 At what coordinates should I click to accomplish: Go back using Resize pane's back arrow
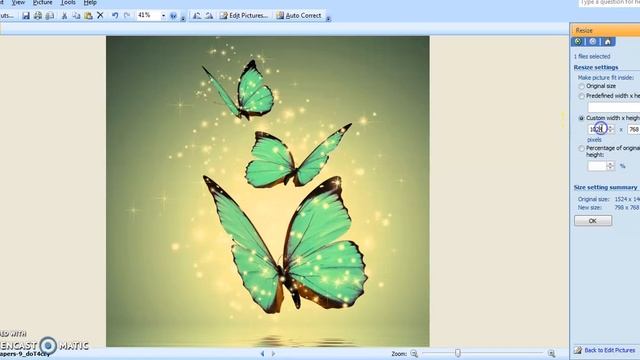[x=578, y=42]
